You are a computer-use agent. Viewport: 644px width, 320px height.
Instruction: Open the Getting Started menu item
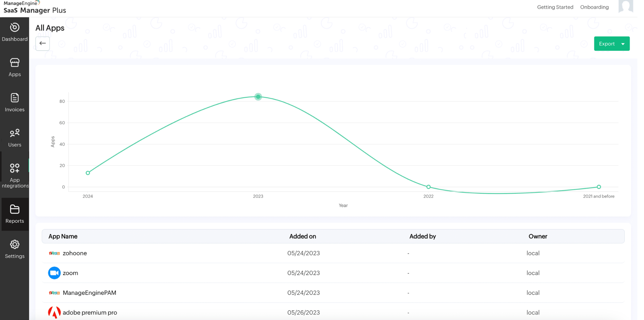coord(555,7)
